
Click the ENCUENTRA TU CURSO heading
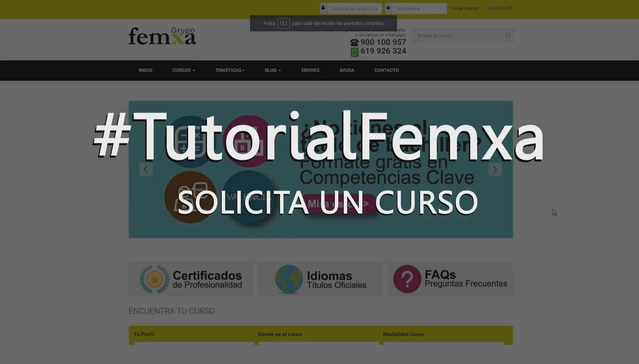[172, 311]
